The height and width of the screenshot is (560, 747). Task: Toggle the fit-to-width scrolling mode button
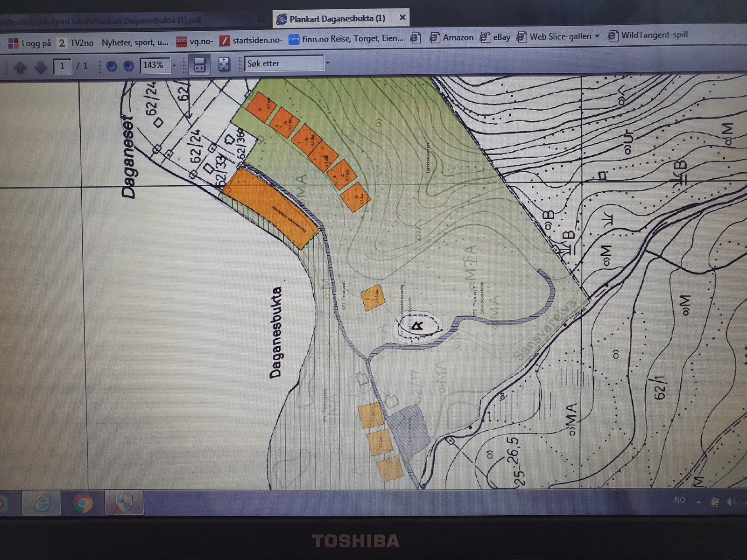[199, 64]
